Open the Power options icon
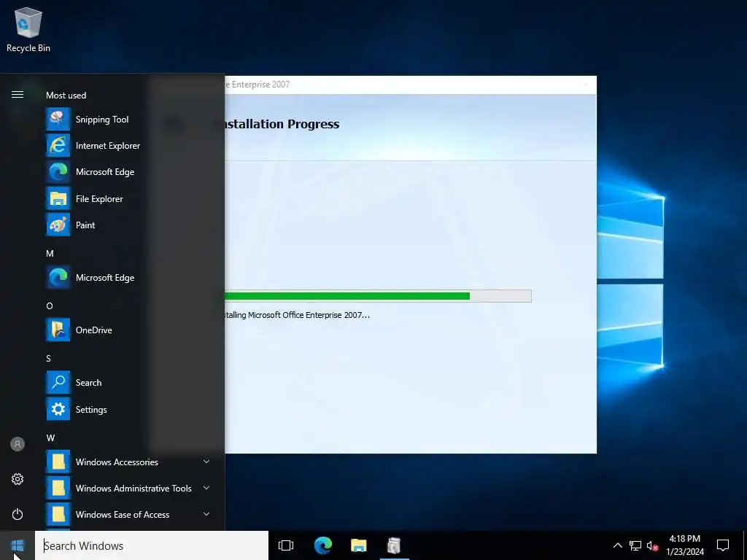This screenshot has height=560, width=747. (x=18, y=514)
